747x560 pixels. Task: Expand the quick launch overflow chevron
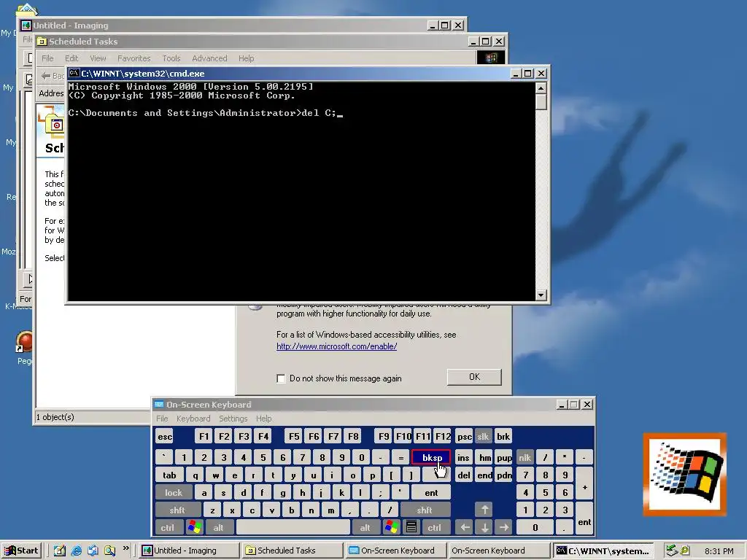click(x=125, y=548)
